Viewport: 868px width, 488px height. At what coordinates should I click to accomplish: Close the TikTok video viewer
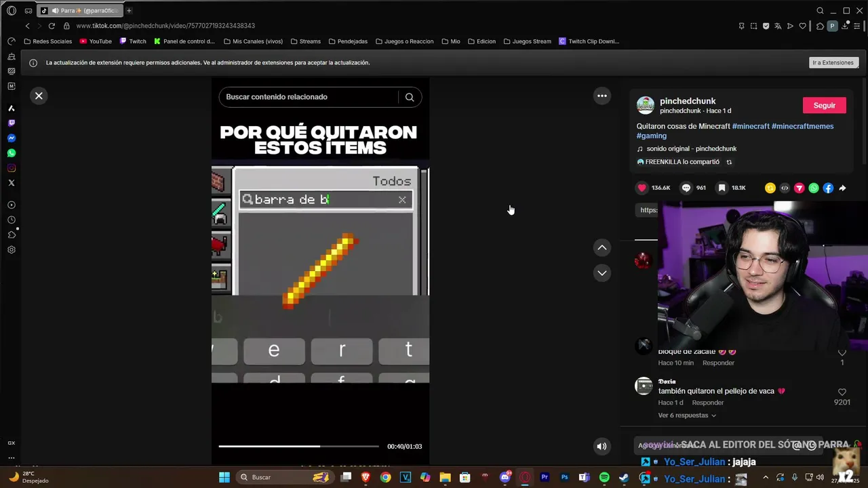click(39, 96)
